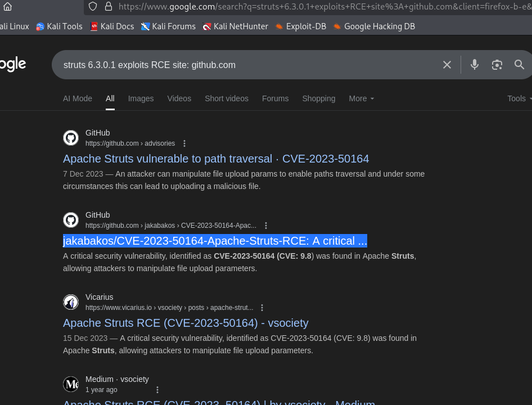Click GitHub favicon of jakabakos result
The height and width of the screenshot is (405, 532).
tap(71, 220)
